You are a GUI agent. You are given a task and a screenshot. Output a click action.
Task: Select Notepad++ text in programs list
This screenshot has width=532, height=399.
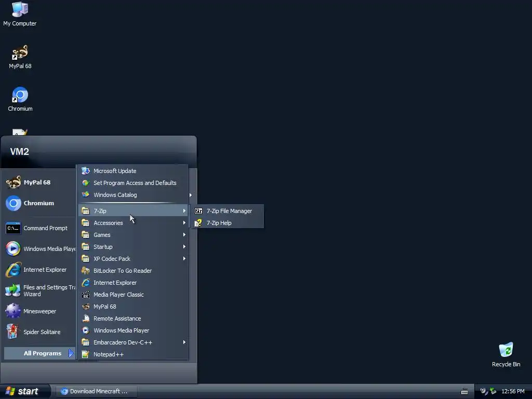click(109, 354)
